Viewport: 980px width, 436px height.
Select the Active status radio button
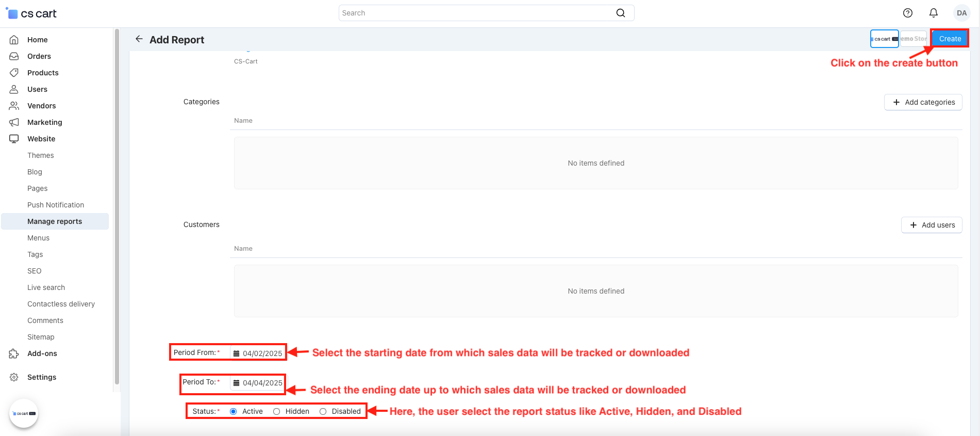[x=234, y=411]
